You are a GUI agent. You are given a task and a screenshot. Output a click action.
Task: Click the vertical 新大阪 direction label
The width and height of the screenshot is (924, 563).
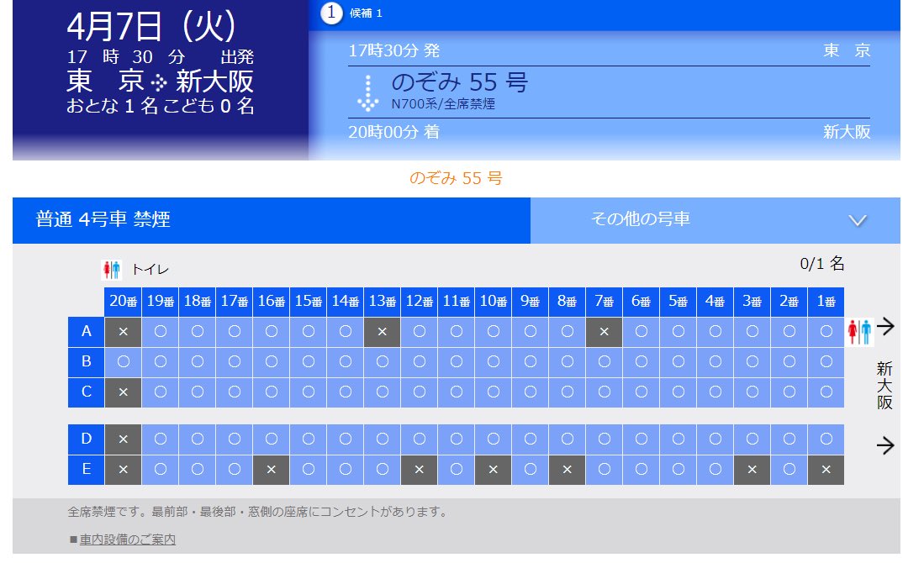pyautogui.click(x=884, y=386)
